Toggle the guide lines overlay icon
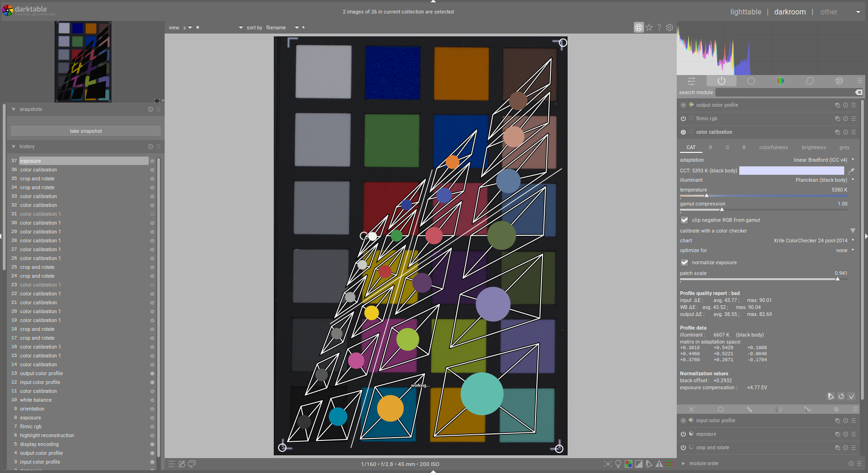This screenshot has width=868, height=473. pos(670,464)
